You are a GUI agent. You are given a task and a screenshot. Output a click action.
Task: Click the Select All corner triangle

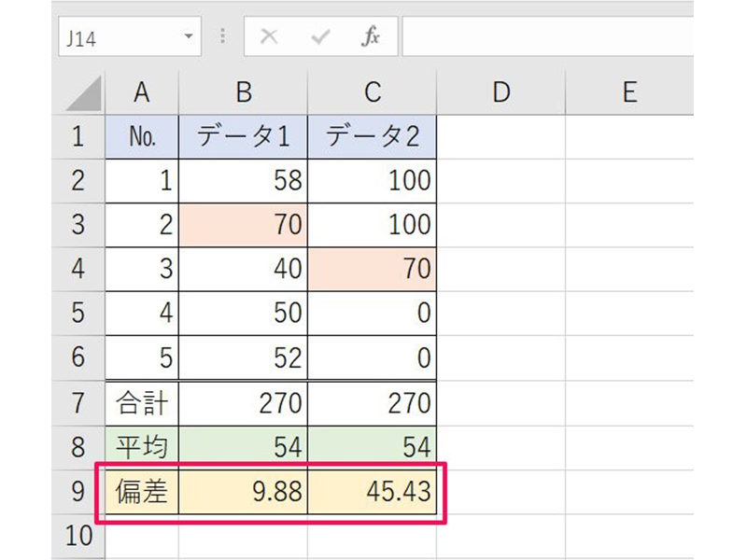tap(84, 92)
